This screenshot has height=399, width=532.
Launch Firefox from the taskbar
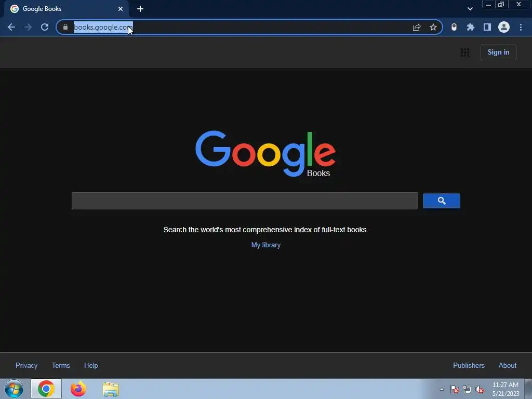pyautogui.click(x=78, y=389)
